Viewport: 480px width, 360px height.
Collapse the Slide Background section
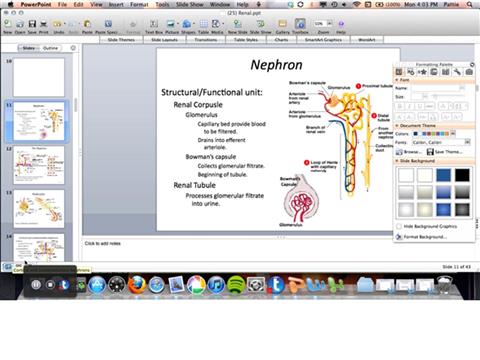397,161
